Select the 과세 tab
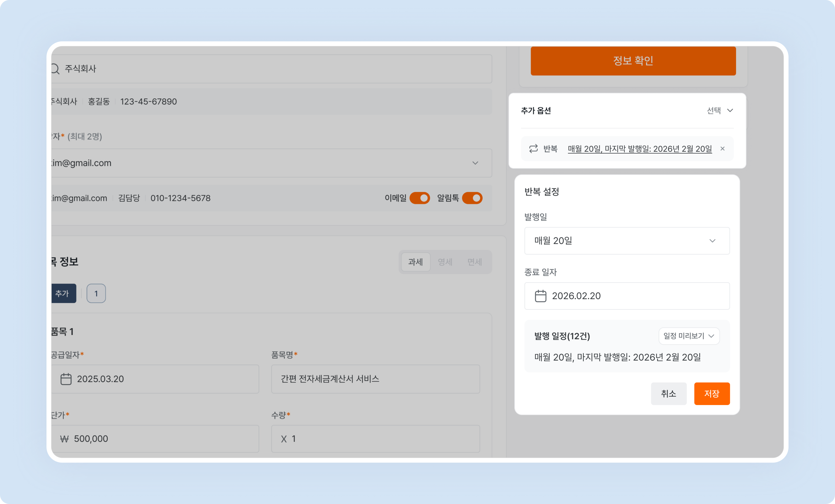835x504 pixels. pos(416,262)
